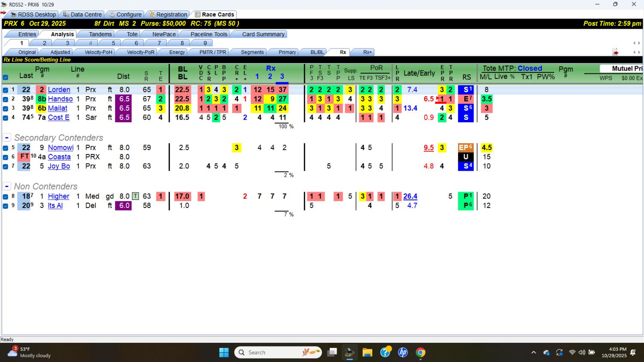Screen dimensions: 644x362
Task: Show hidden system tray icons chevron
Action: (534, 353)
